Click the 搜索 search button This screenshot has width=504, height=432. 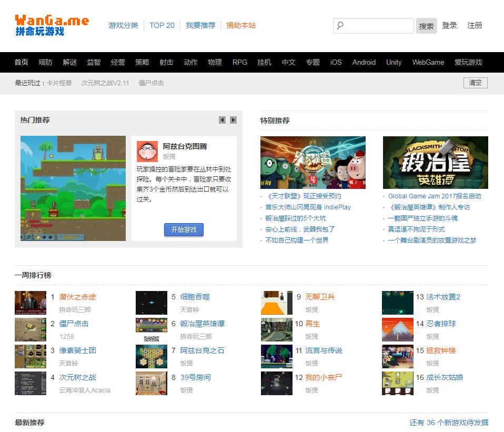click(x=426, y=26)
